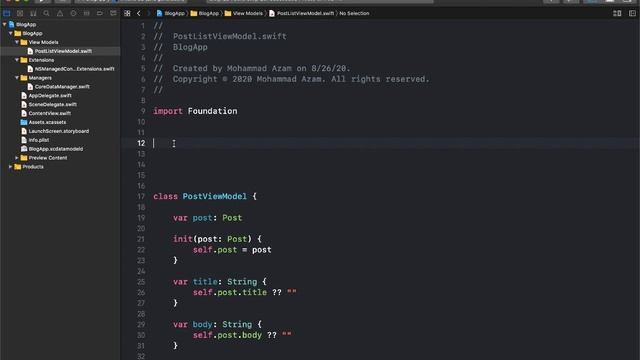The image size is (640, 360).
Task: Open the Report navigator tab
Action: 113,13
